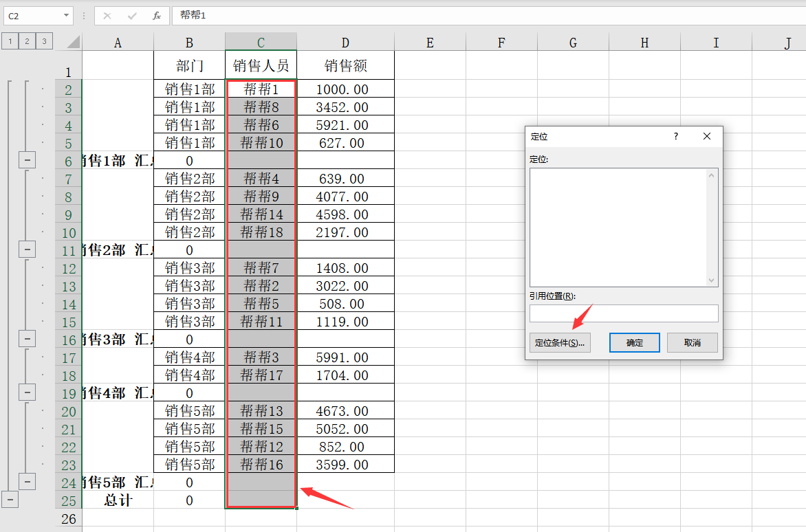
Task: Select column F header
Action: tap(501, 42)
